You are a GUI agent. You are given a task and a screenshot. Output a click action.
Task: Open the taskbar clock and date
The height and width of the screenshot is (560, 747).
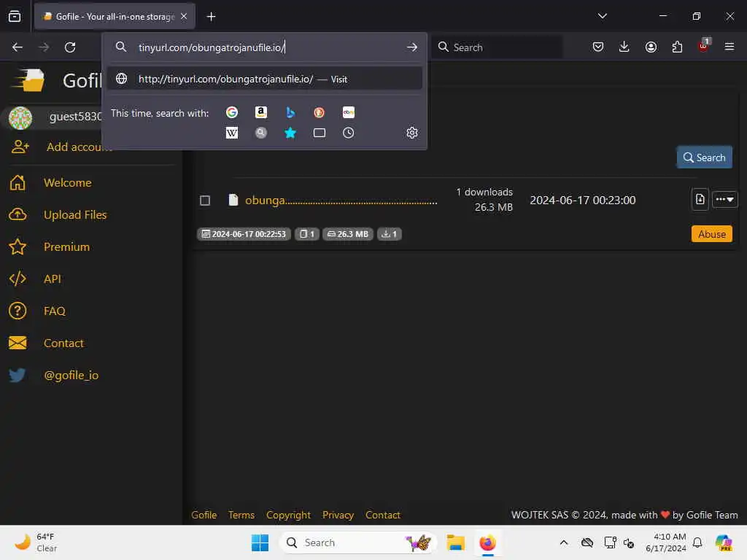[x=665, y=542]
